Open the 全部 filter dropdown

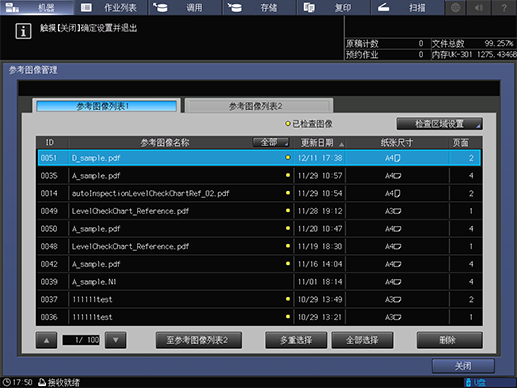pos(271,143)
